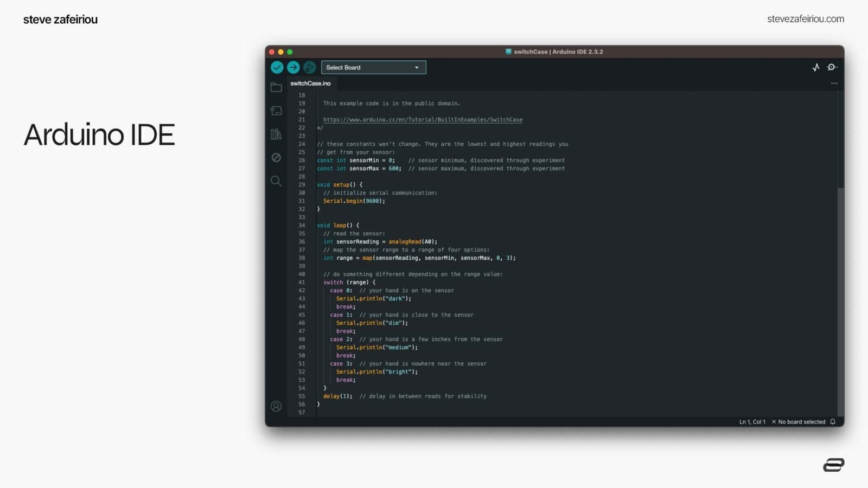The width and height of the screenshot is (868, 488).
Task: Open the Serial Plotter icon
Action: coord(816,67)
